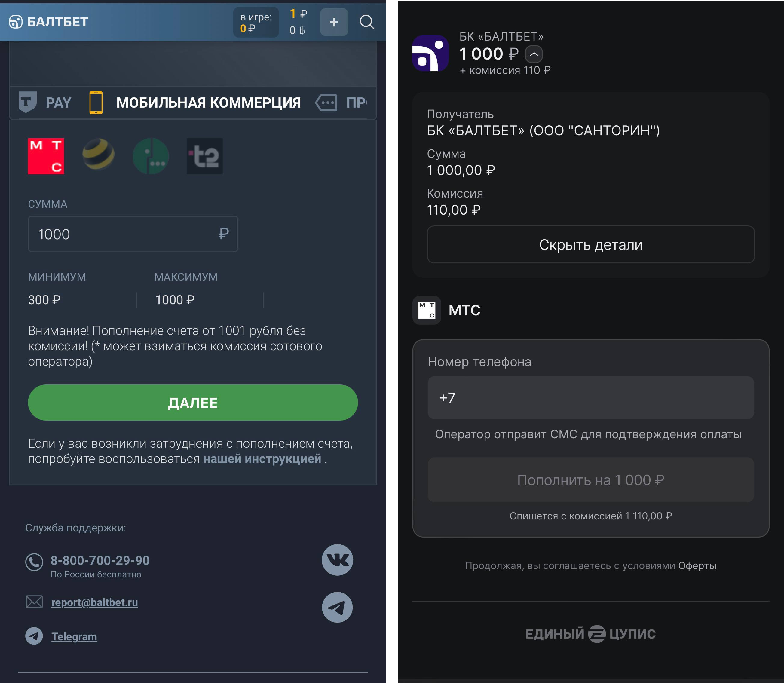Viewport: 784px width, 683px height.
Task: Choose the Beeline operator icon
Action: point(98,154)
